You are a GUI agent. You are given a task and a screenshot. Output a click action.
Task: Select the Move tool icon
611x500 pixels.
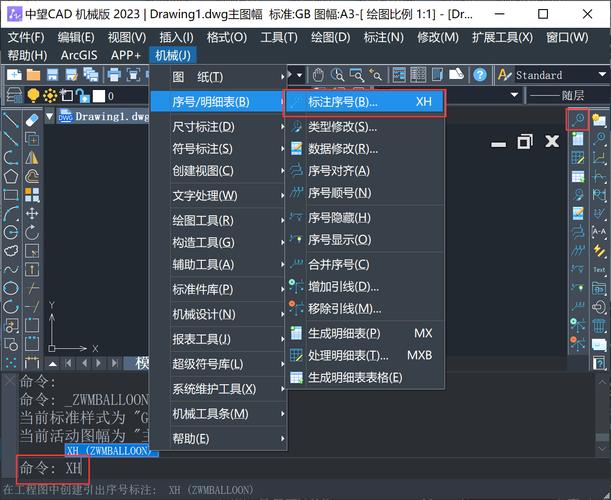pyautogui.click(x=31, y=214)
